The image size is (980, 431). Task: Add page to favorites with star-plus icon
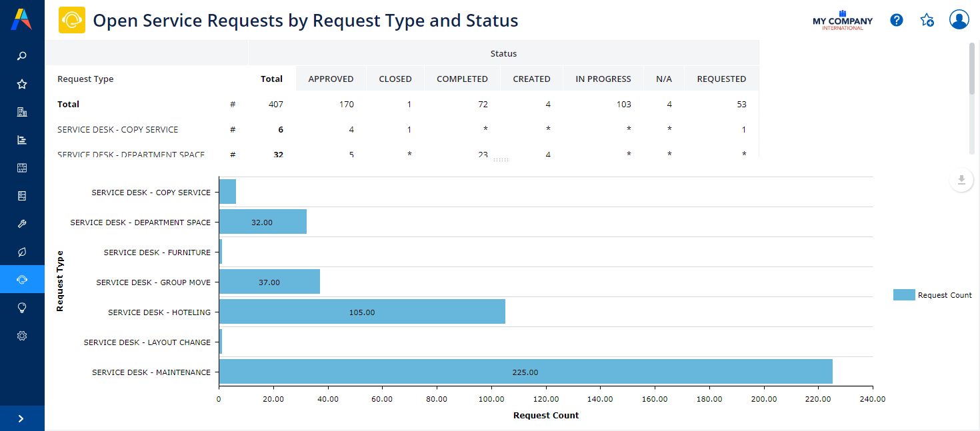pos(927,20)
